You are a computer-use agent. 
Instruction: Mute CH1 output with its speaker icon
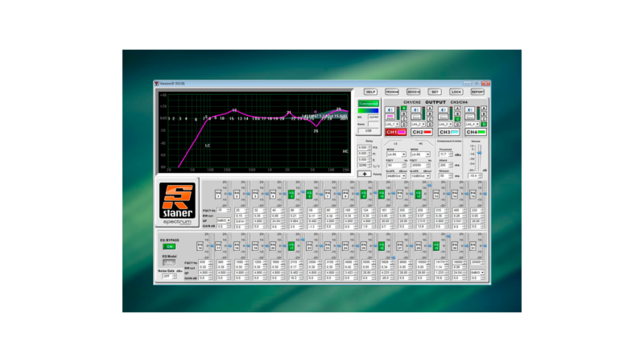(390, 110)
